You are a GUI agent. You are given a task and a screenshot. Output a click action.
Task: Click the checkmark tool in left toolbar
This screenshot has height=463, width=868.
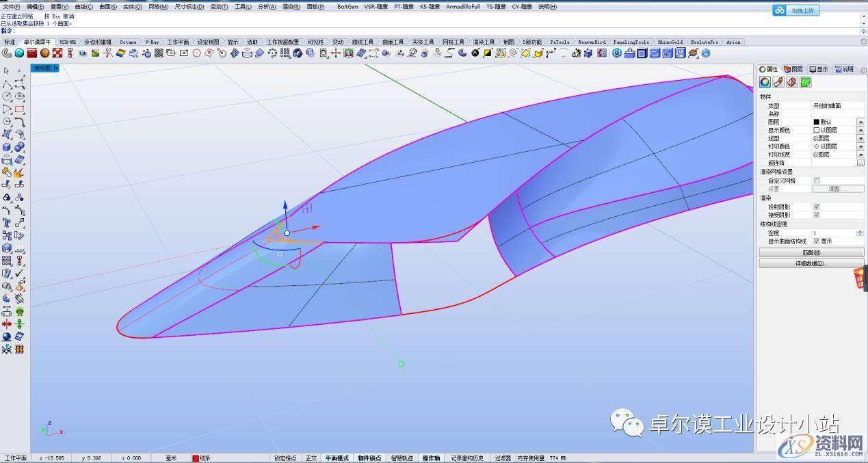(x=19, y=274)
